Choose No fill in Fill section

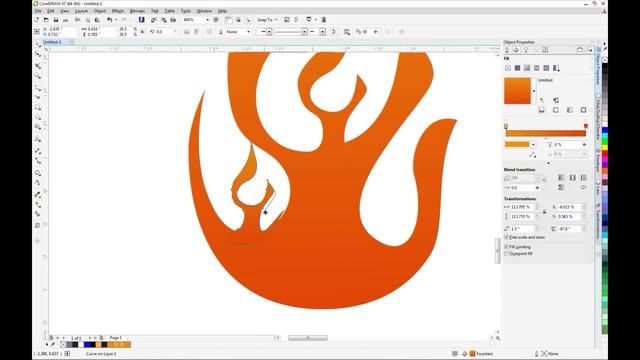click(508, 68)
